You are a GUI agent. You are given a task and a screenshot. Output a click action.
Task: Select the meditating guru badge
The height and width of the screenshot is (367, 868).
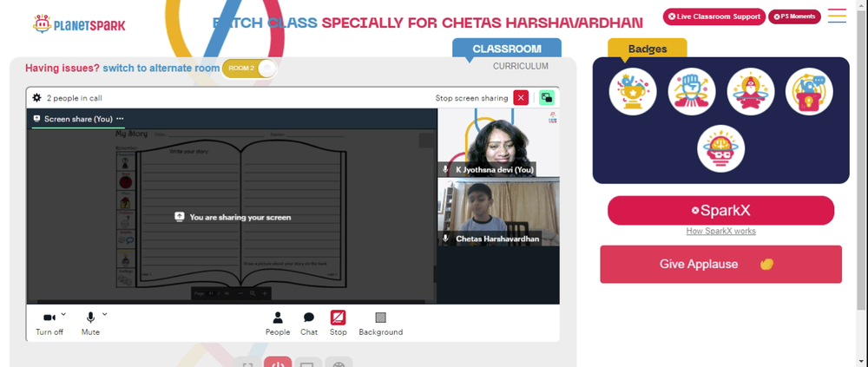pos(750,91)
